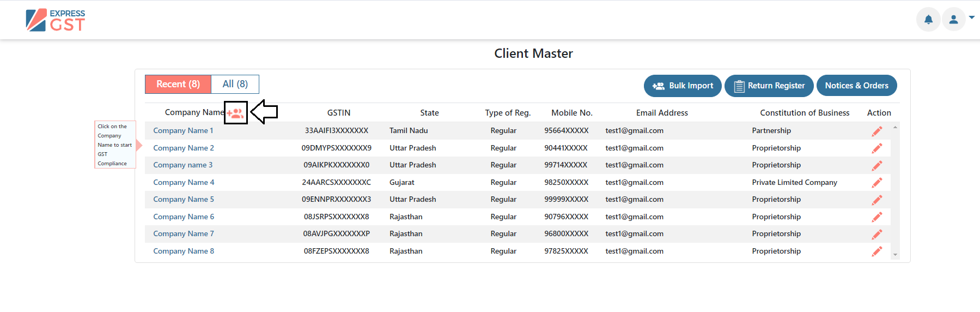Open the Return Register

coord(769,86)
